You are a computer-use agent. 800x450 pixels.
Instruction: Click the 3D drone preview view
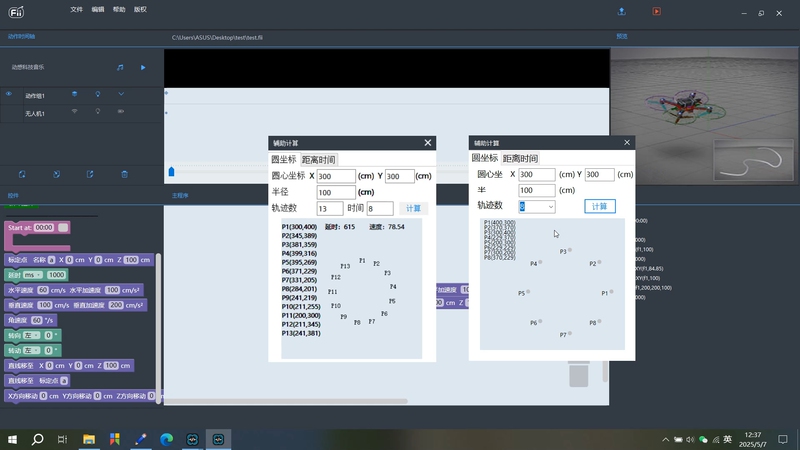(x=705, y=117)
